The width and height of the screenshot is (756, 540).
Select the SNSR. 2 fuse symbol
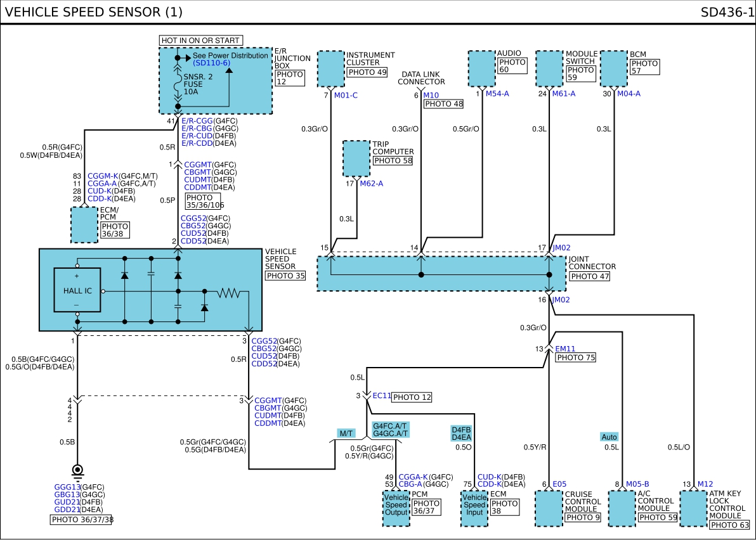tap(178, 83)
